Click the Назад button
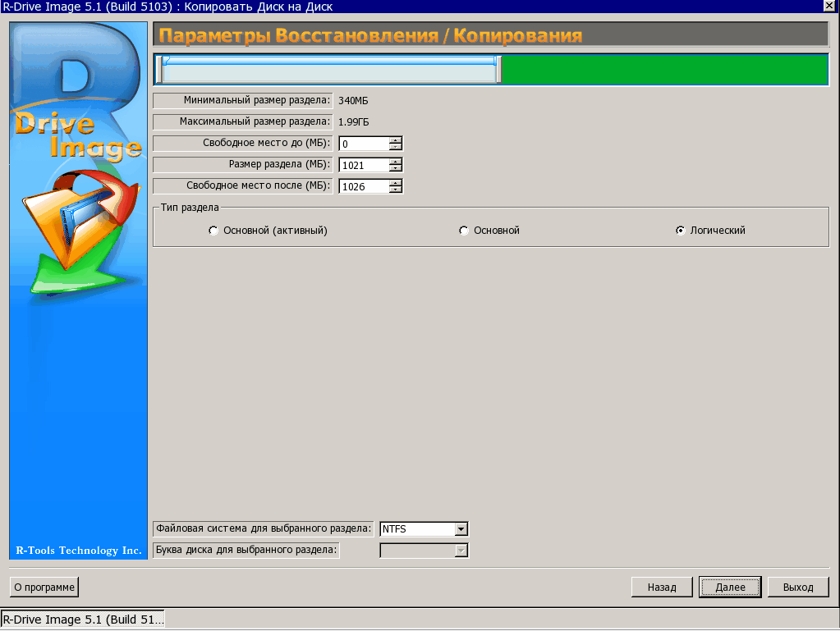The height and width of the screenshot is (631, 840). click(662, 588)
